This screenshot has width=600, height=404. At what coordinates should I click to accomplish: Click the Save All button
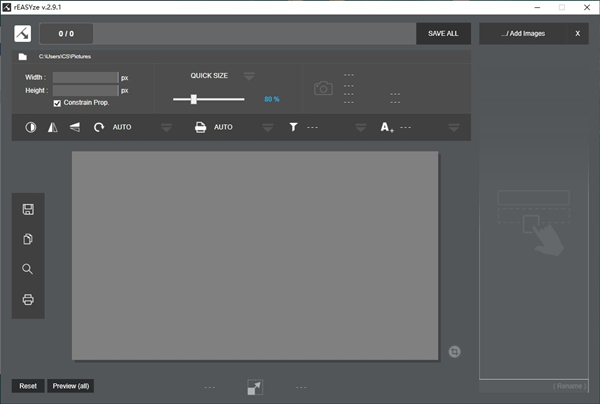[x=443, y=33]
